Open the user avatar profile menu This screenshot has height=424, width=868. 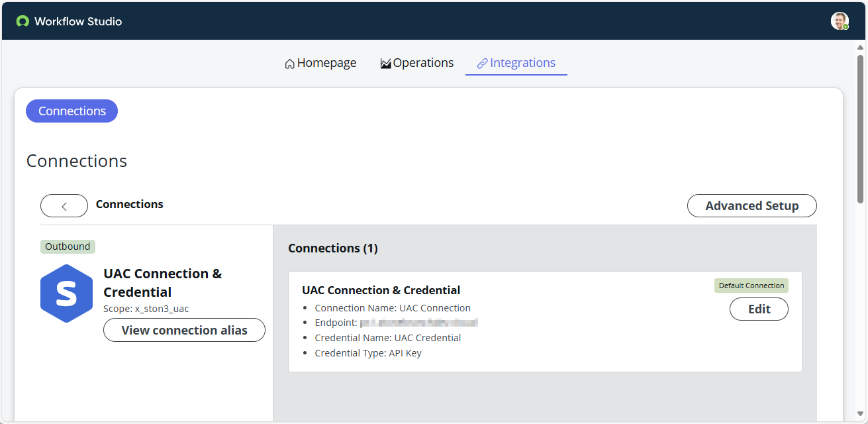840,21
